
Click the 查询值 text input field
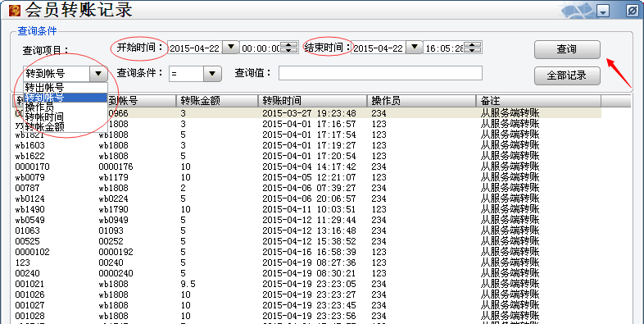pyautogui.click(x=380, y=73)
